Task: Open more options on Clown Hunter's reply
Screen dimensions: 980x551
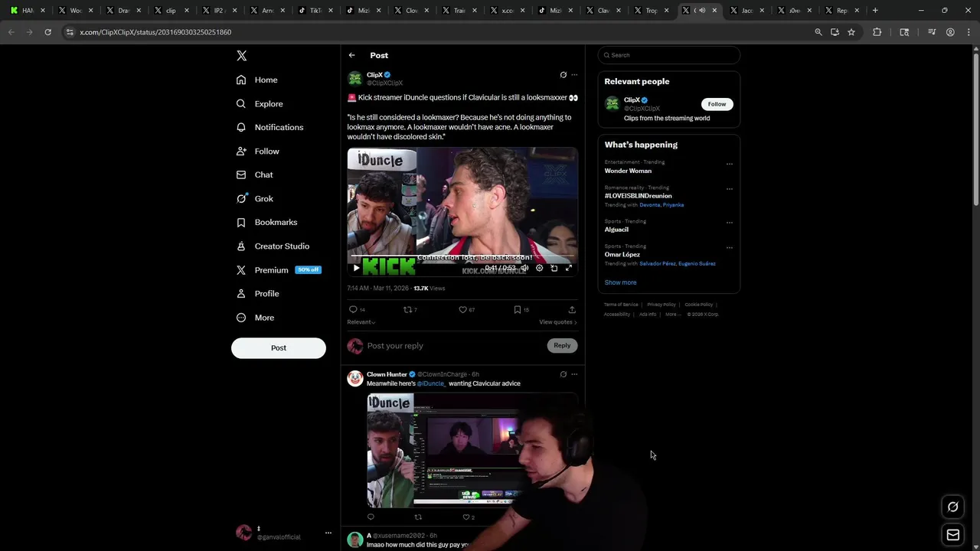Action: [574, 374]
